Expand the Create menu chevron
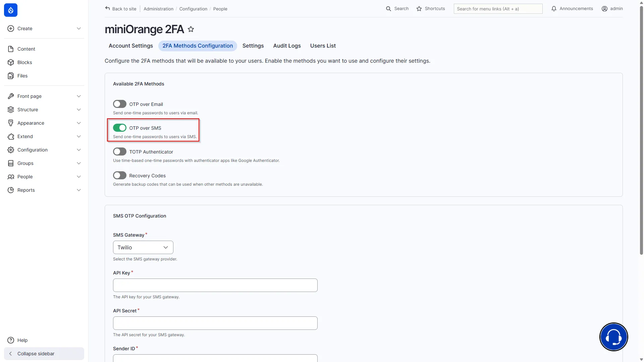The width and height of the screenshot is (644, 362). tap(79, 28)
